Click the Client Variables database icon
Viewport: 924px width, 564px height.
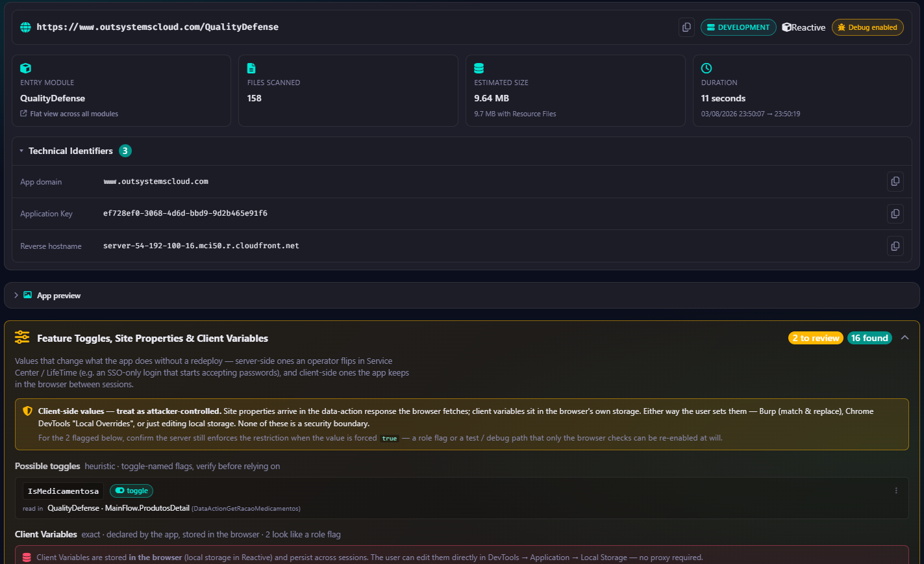[x=27, y=558]
